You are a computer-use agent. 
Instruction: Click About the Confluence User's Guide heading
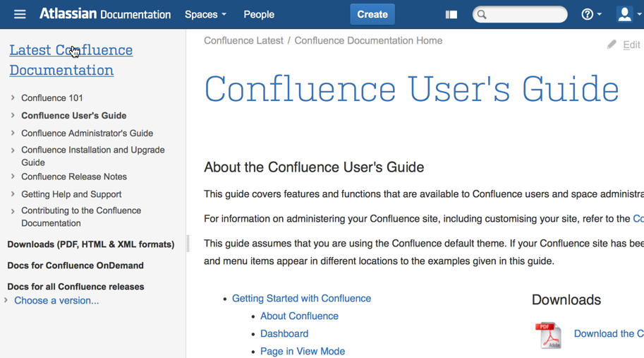point(314,167)
